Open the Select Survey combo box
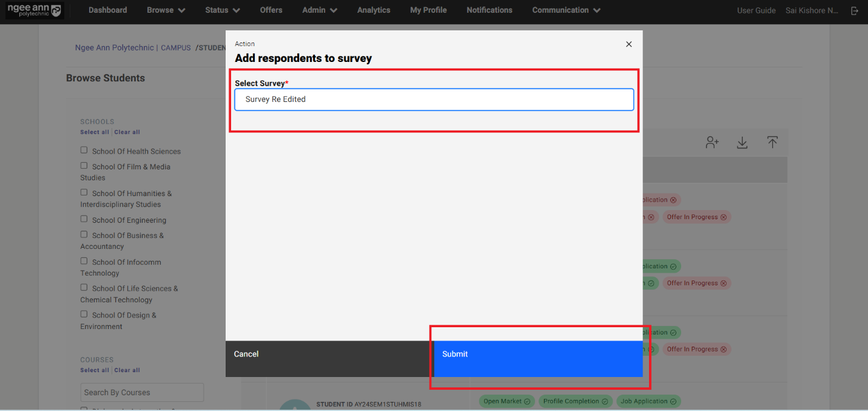This screenshot has height=411, width=868. pos(434,100)
